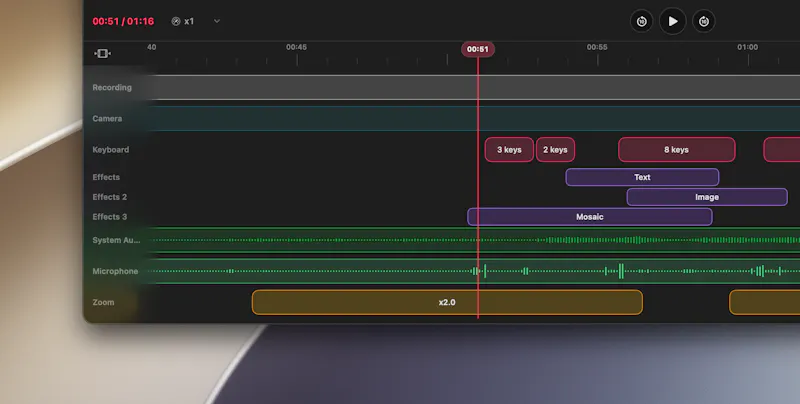The height and width of the screenshot is (404, 800).
Task: Click the speed gauge icon beside x1
Action: 176,21
